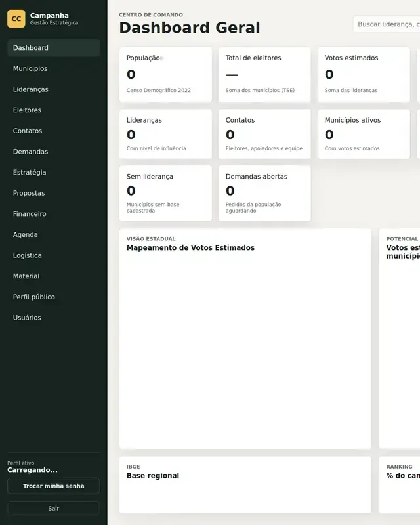Select Agenda in the sidebar
Image resolution: width=420 pixels, height=525 pixels.
54,235
